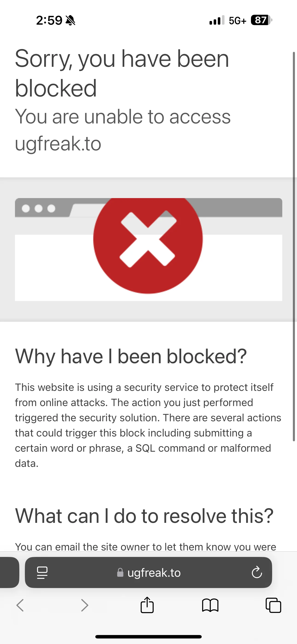Image resolution: width=297 pixels, height=644 pixels.
Task: Tap the Safari reload page icon
Action: pos(257,572)
